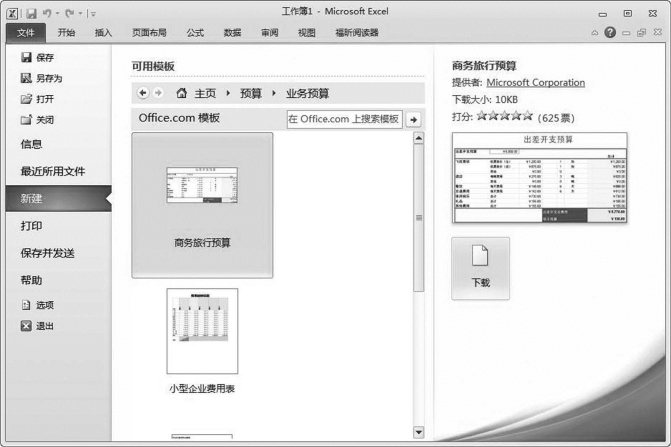Select the 新建 backstage section
The image size is (671, 447).
click(x=59, y=198)
